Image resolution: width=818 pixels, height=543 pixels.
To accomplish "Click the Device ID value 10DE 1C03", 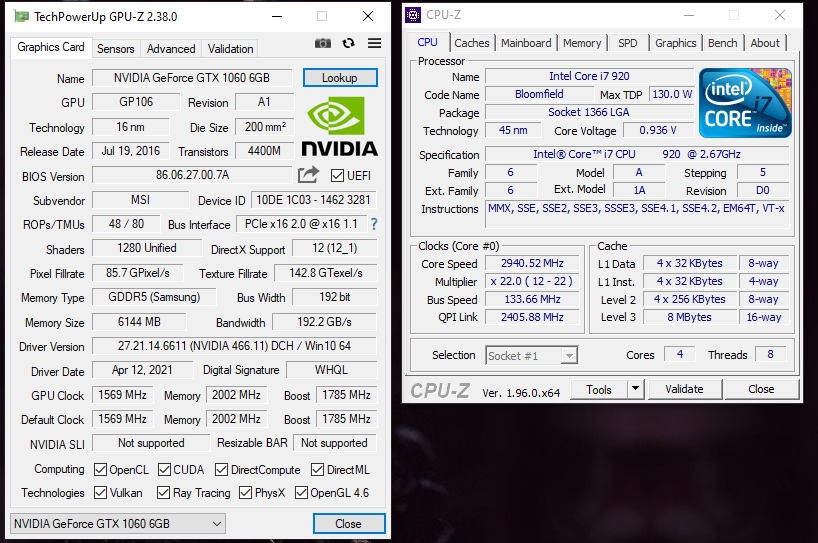I will [x=314, y=200].
